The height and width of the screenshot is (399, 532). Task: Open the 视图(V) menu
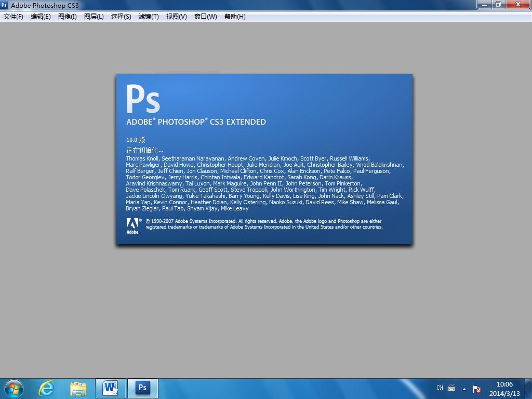[x=176, y=17]
